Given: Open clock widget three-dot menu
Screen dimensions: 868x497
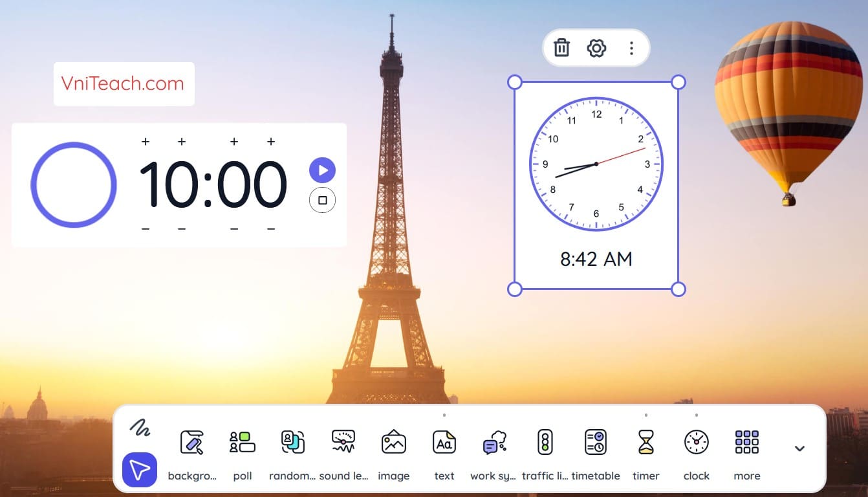Looking at the screenshot, I should (631, 48).
